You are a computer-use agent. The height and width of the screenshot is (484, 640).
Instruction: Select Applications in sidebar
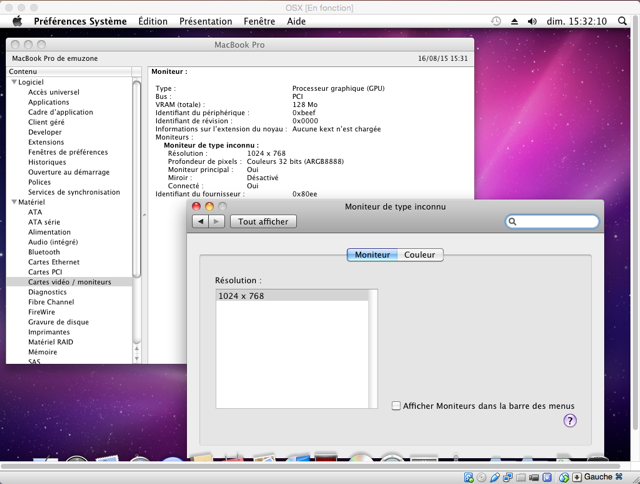coord(49,102)
